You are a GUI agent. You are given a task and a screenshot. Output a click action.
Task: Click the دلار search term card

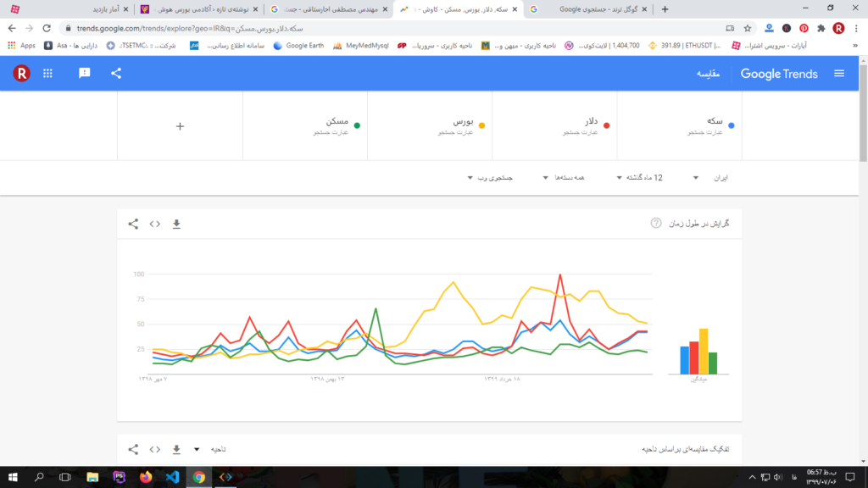[x=554, y=126]
